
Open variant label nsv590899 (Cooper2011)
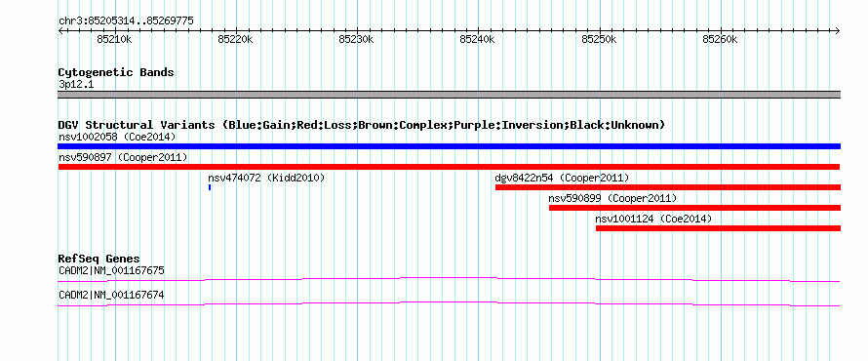[x=612, y=198]
